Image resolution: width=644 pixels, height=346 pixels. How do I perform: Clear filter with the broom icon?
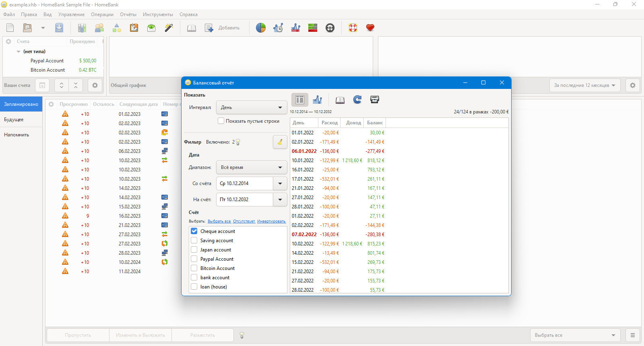tap(280, 142)
